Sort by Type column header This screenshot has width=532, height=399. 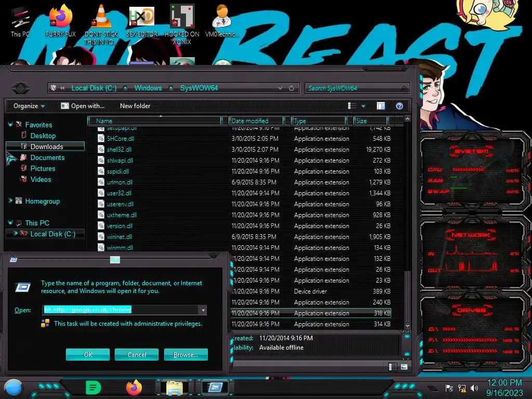(x=318, y=121)
